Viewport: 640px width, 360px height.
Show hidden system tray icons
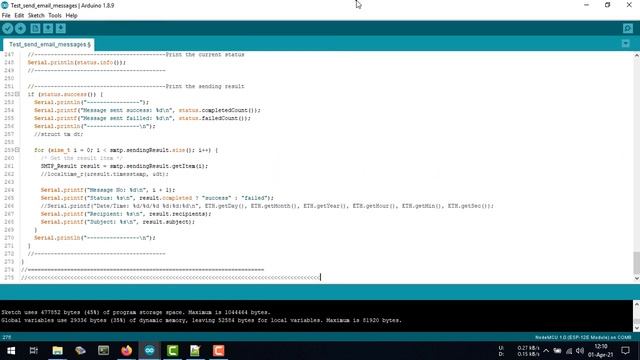point(546,351)
